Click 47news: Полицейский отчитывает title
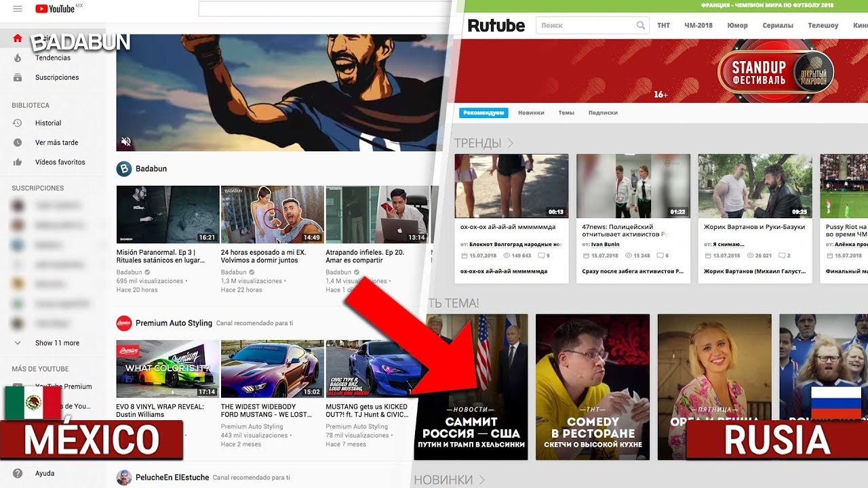The height and width of the screenshot is (488, 868). pyautogui.click(x=626, y=231)
